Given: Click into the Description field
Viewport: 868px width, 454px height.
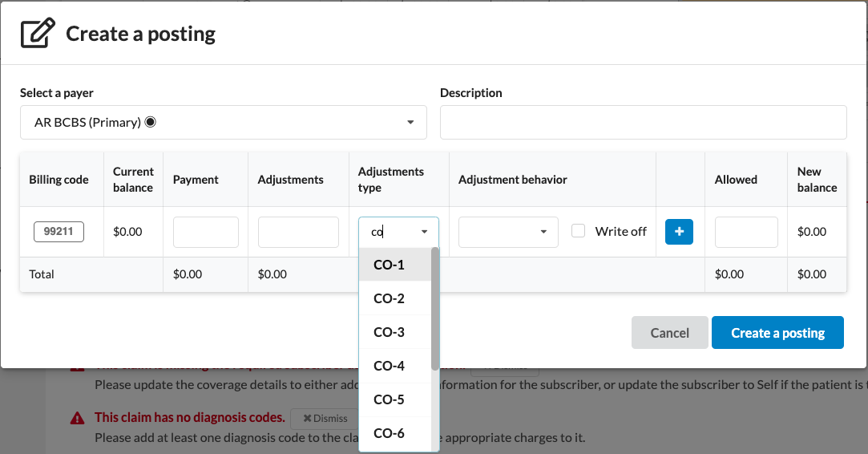Looking at the screenshot, I should (643, 123).
